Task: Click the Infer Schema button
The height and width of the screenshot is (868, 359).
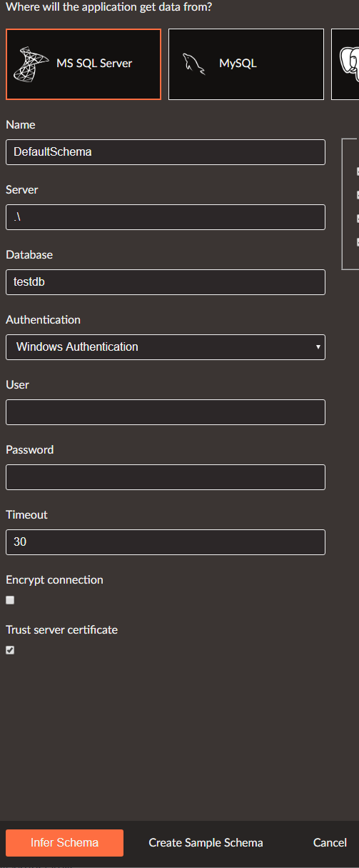Action: [x=64, y=843]
